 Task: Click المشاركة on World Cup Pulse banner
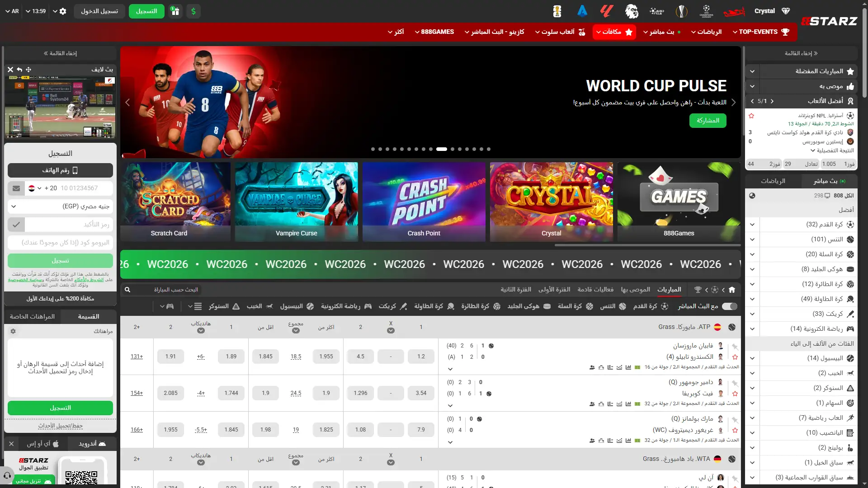[708, 121]
